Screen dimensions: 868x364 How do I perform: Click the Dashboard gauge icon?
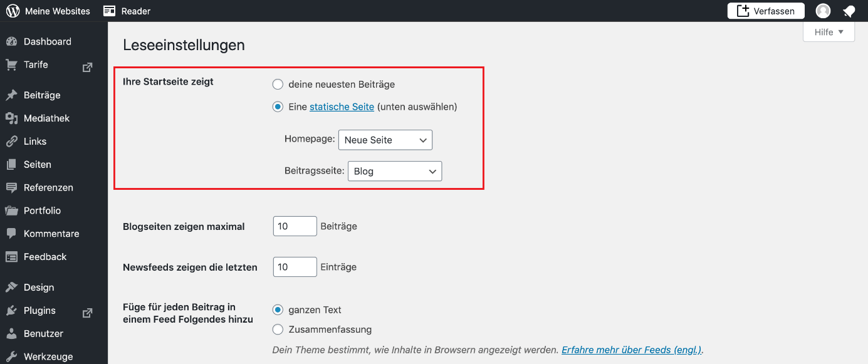11,41
